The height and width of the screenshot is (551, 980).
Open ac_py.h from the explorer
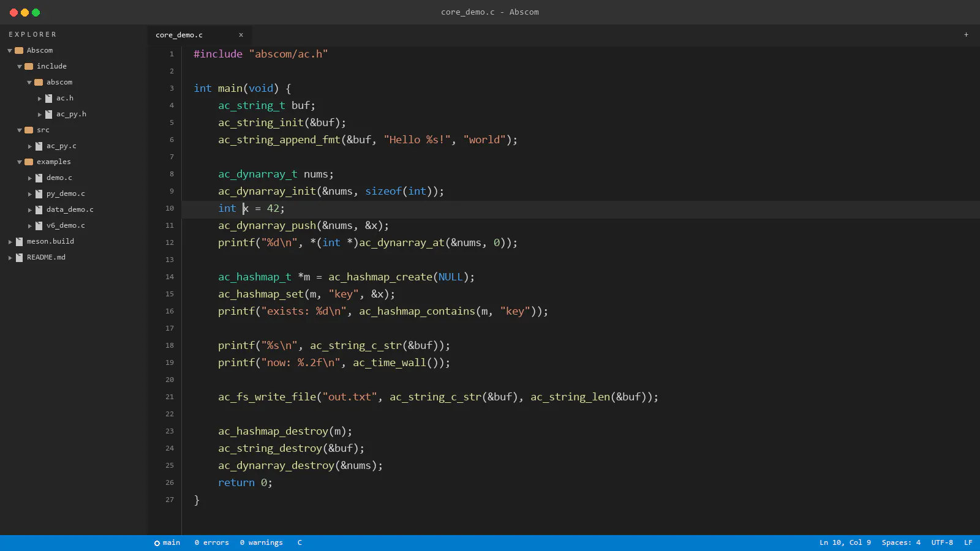point(71,114)
